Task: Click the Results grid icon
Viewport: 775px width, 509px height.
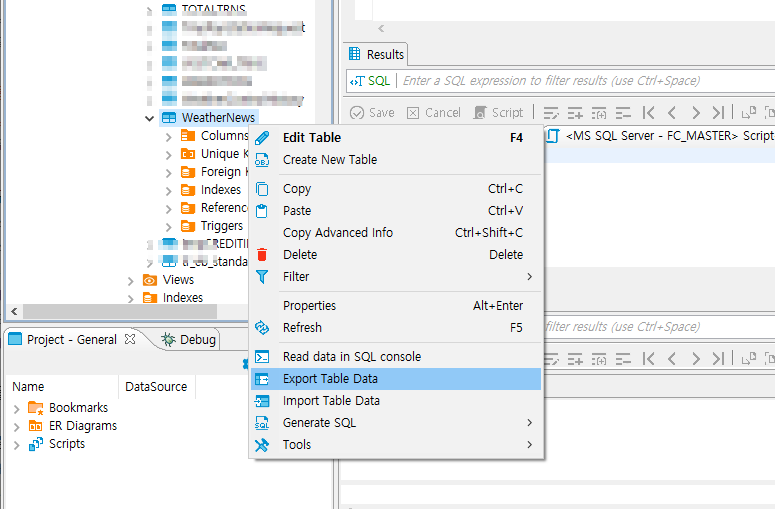Action: point(354,54)
